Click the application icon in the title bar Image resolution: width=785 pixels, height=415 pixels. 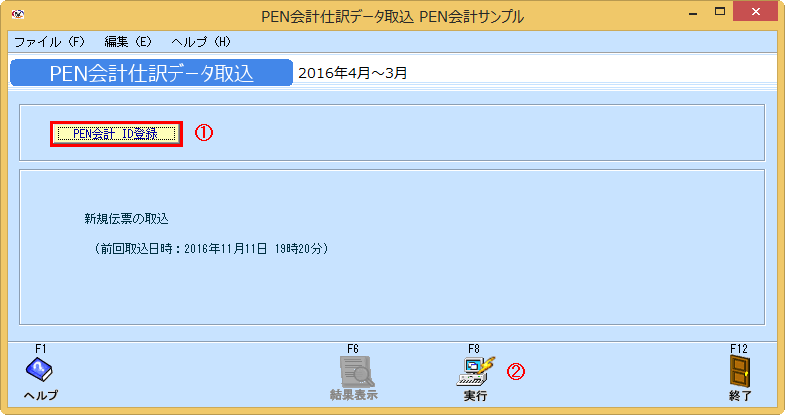(18, 14)
